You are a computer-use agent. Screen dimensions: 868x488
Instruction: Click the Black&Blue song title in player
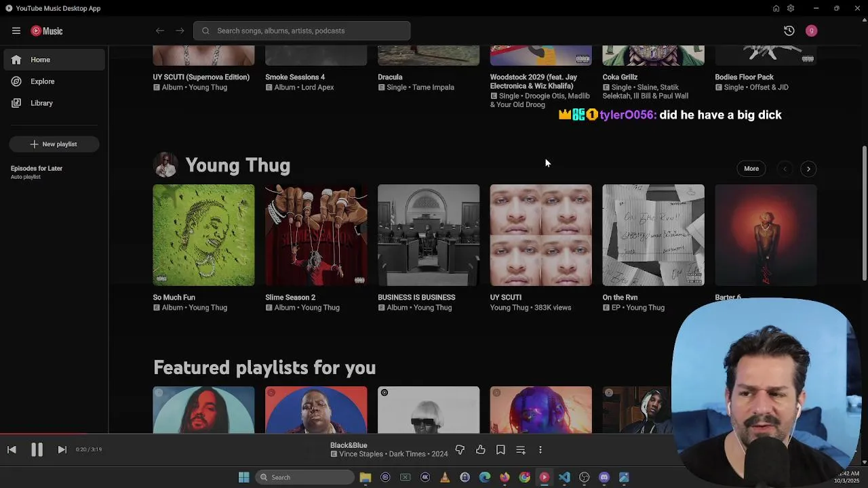click(x=349, y=445)
